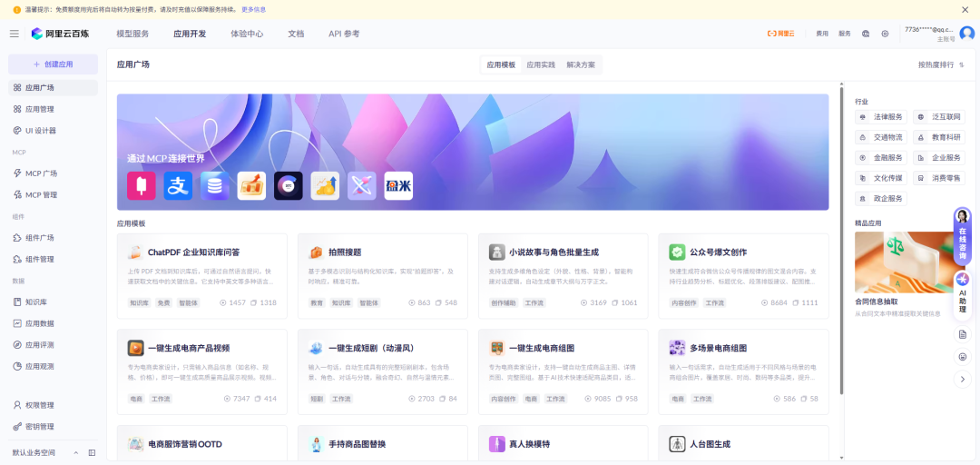The width and height of the screenshot is (980, 465).
Task: Click the orange chart MCP icon in banner
Action: (x=252, y=186)
